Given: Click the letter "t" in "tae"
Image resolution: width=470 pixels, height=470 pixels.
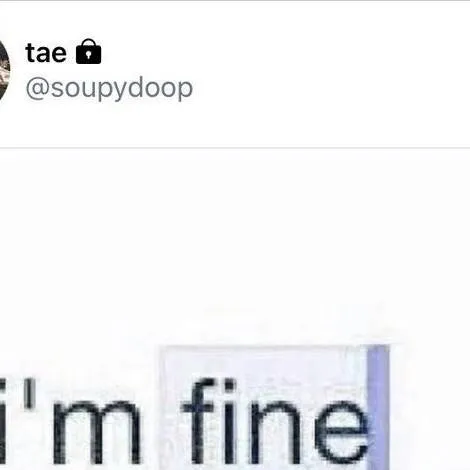Looking at the screenshot, I should (x=30, y=53).
